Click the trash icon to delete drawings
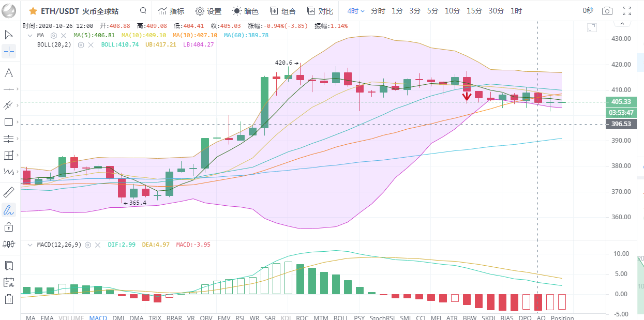 tap(9, 298)
